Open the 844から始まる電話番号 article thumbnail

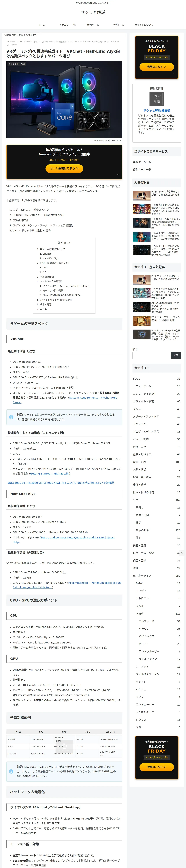[142, 209]
